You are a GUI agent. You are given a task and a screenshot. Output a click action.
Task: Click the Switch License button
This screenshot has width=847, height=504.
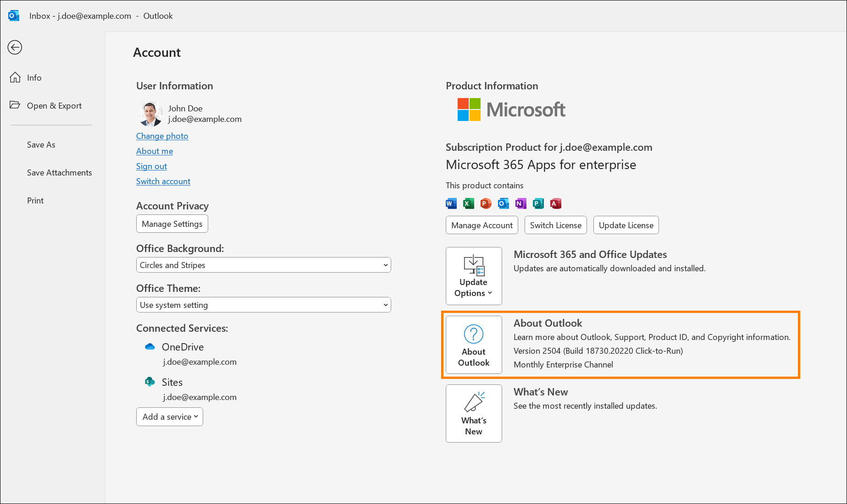click(x=556, y=225)
